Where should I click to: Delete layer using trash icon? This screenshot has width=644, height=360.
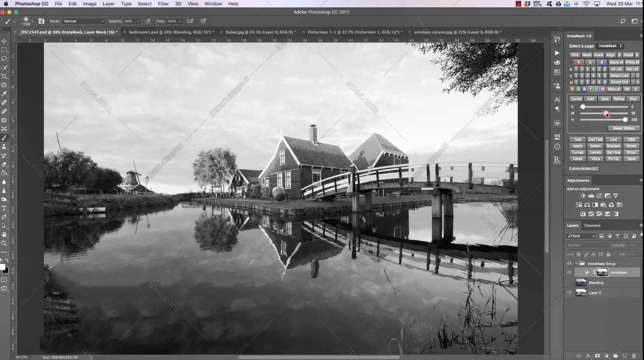634,356
